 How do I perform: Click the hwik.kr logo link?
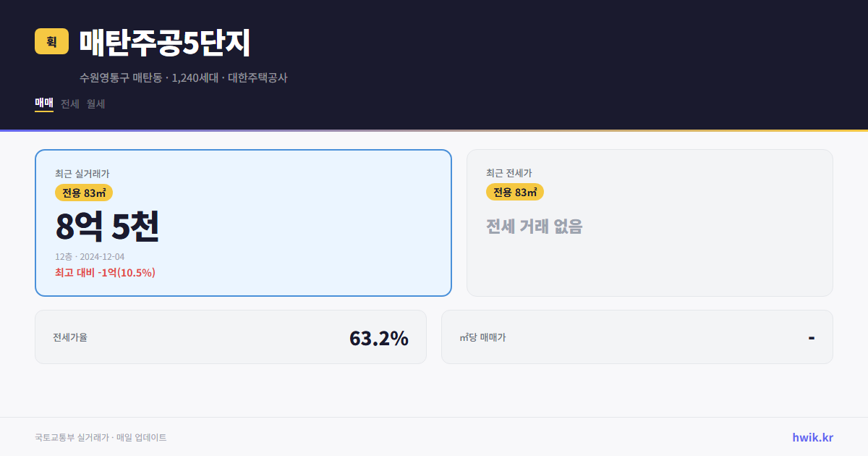(812, 436)
